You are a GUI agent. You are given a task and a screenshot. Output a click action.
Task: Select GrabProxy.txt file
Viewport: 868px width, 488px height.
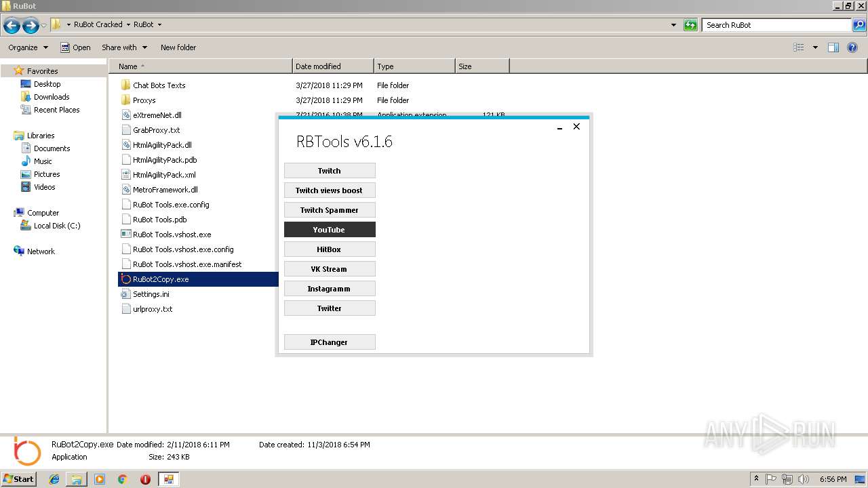pos(156,130)
